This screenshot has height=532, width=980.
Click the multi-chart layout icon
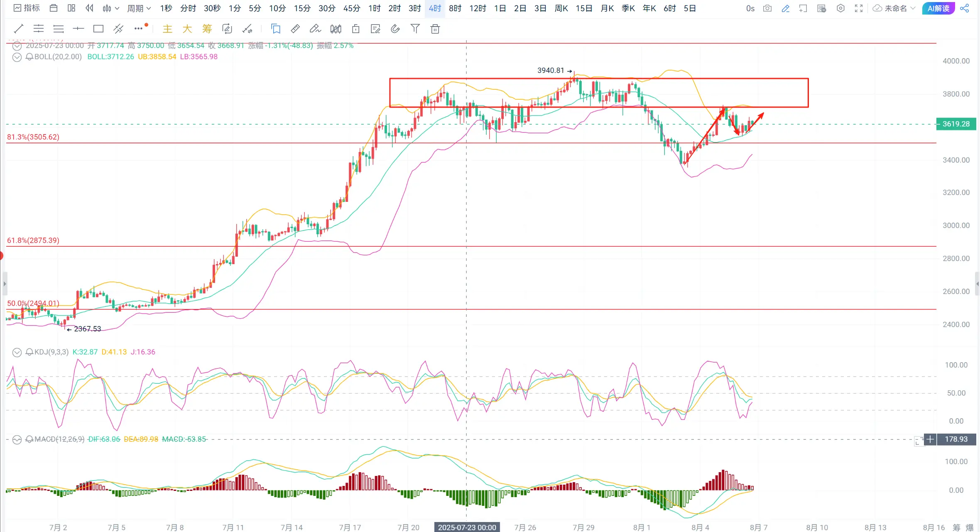(x=71, y=8)
